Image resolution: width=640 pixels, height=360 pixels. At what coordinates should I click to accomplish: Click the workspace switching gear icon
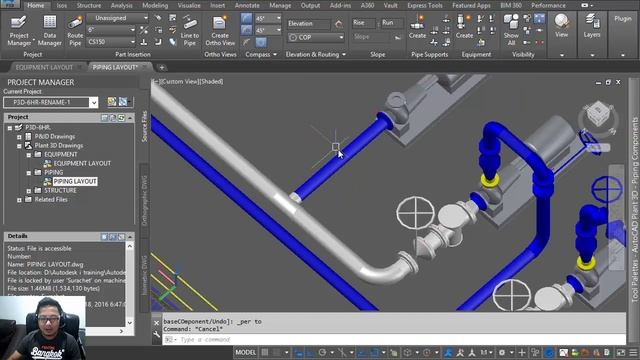click(502, 352)
